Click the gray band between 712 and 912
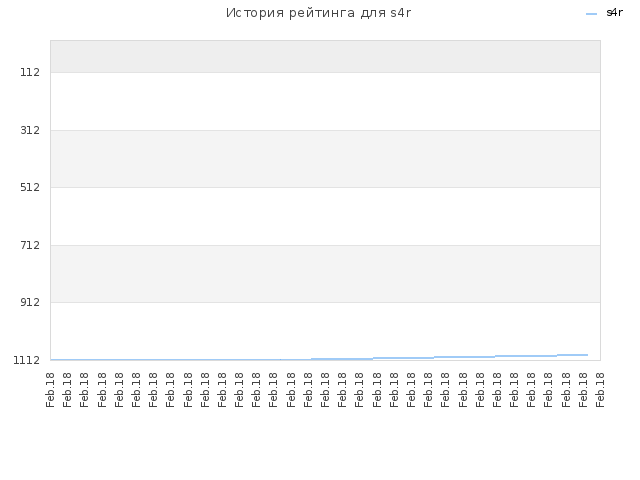Image resolution: width=640 pixels, height=480 pixels. click(325, 274)
